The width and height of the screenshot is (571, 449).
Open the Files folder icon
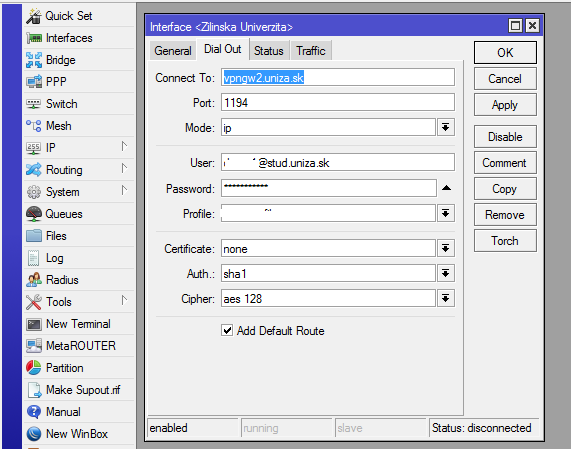point(34,236)
